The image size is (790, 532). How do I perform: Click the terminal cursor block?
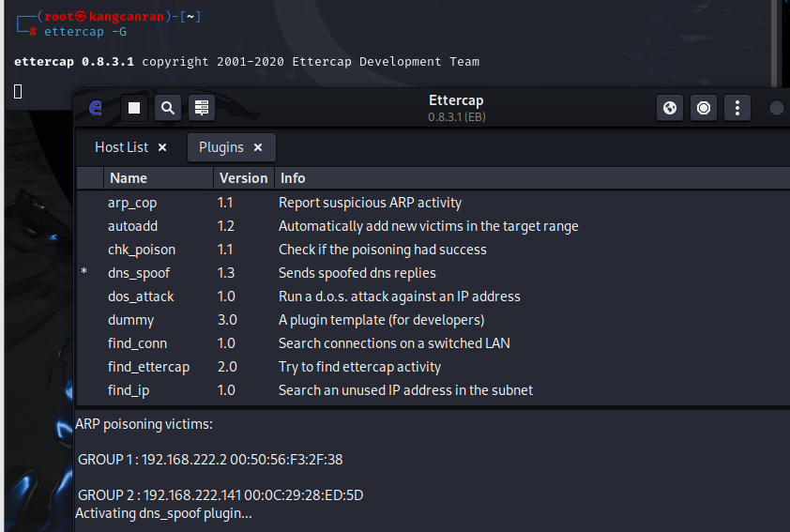tap(18, 92)
